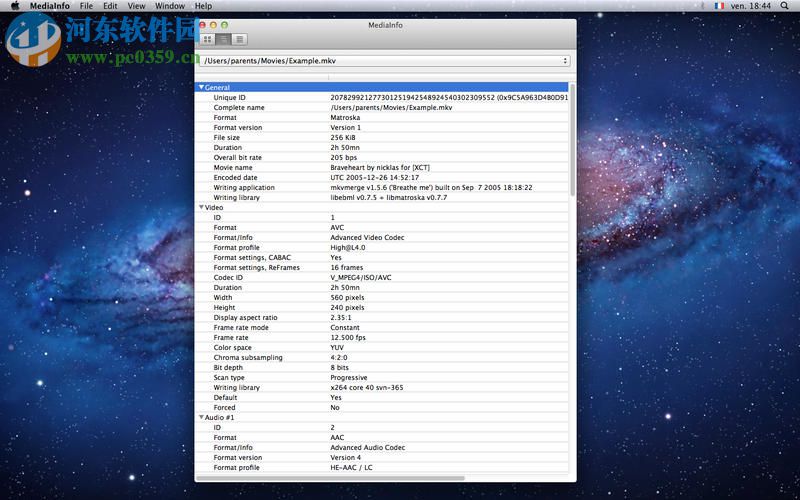Open the Edit menu

pos(110,6)
